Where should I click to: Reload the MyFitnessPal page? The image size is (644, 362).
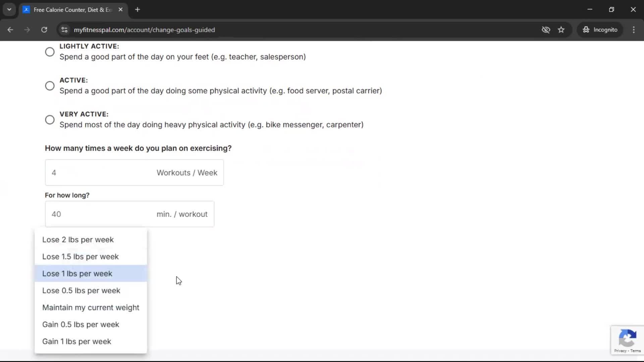pos(44,30)
